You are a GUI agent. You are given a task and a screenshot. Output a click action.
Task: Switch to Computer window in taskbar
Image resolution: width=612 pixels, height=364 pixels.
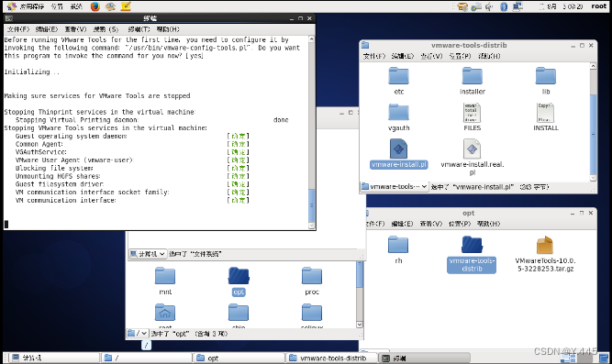click(53, 358)
